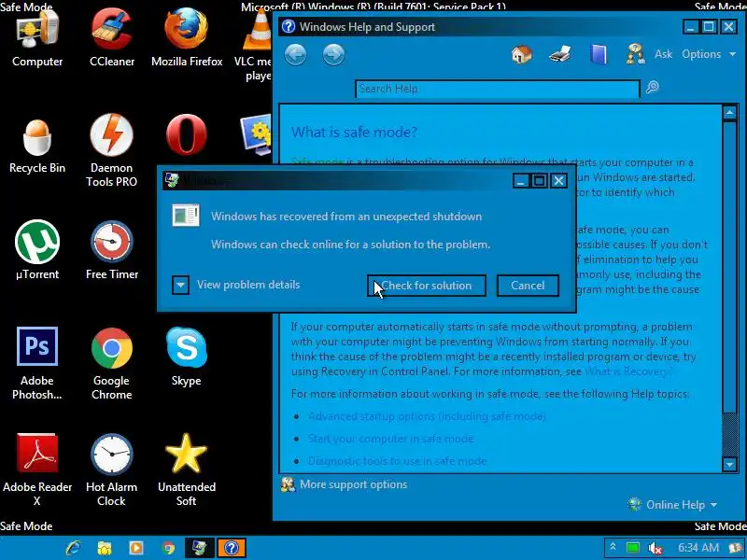Screen dimensions: 747x560
Task: Open Windows Media Player from the taskbar
Action: (136, 548)
